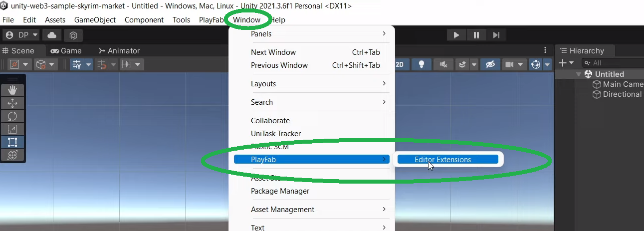This screenshot has height=231, width=644.
Task: Open increment snapping ruler dropdown
Action: (132, 64)
